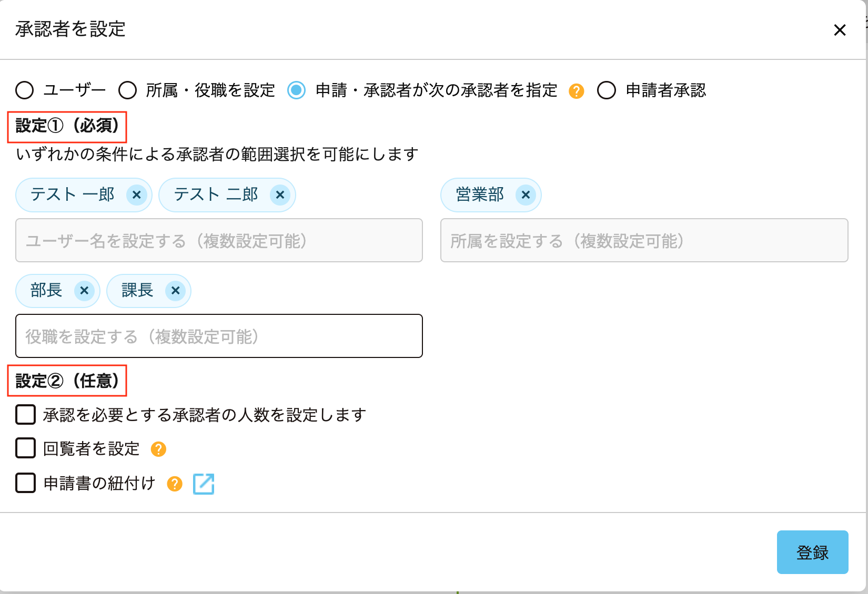Remove the テスト 一郎 user chip
The image size is (868, 594).
tap(137, 195)
